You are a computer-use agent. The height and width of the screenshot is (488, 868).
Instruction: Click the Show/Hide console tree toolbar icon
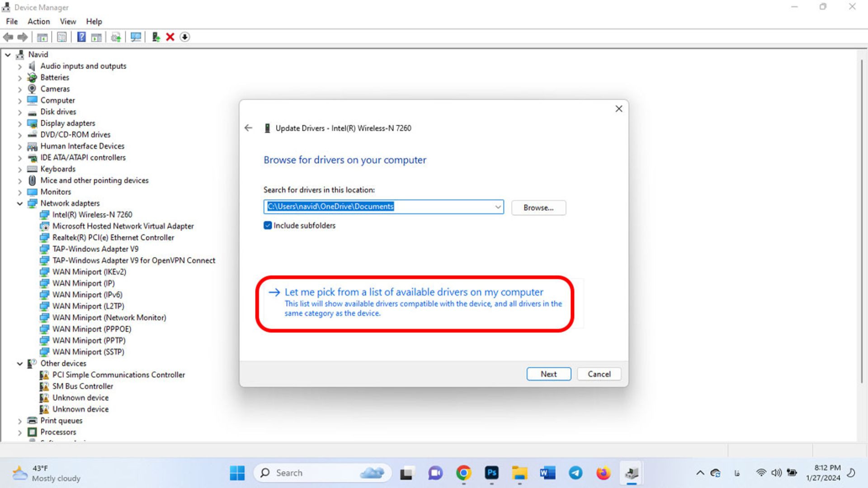(x=42, y=37)
